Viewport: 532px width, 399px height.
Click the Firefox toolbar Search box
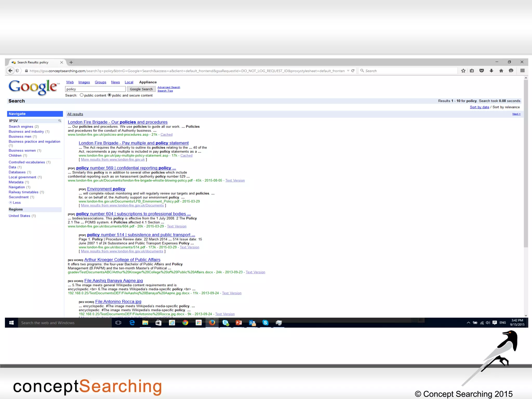click(x=408, y=71)
